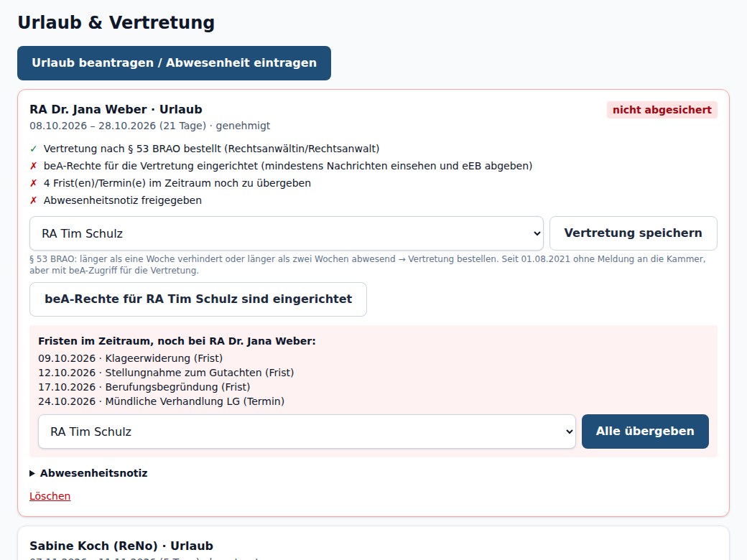
Task: Select the 24.10.2026 Mündliche Verhandlung LG entry
Action: tap(161, 401)
